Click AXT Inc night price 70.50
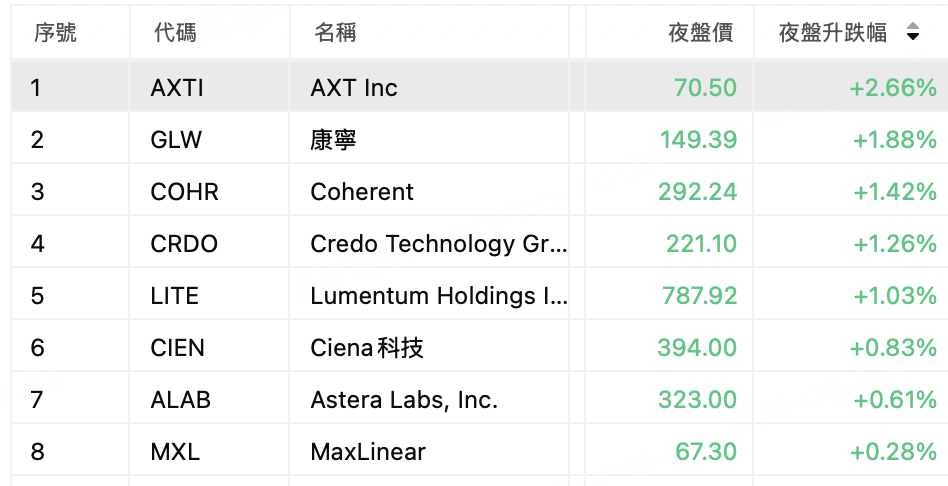Screen dimensions: 948x486 [x=706, y=88]
